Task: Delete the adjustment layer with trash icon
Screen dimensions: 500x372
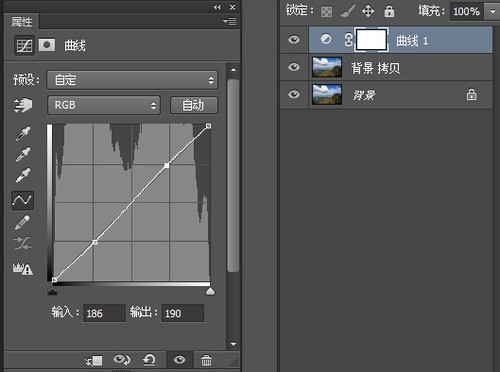Action: point(206,360)
